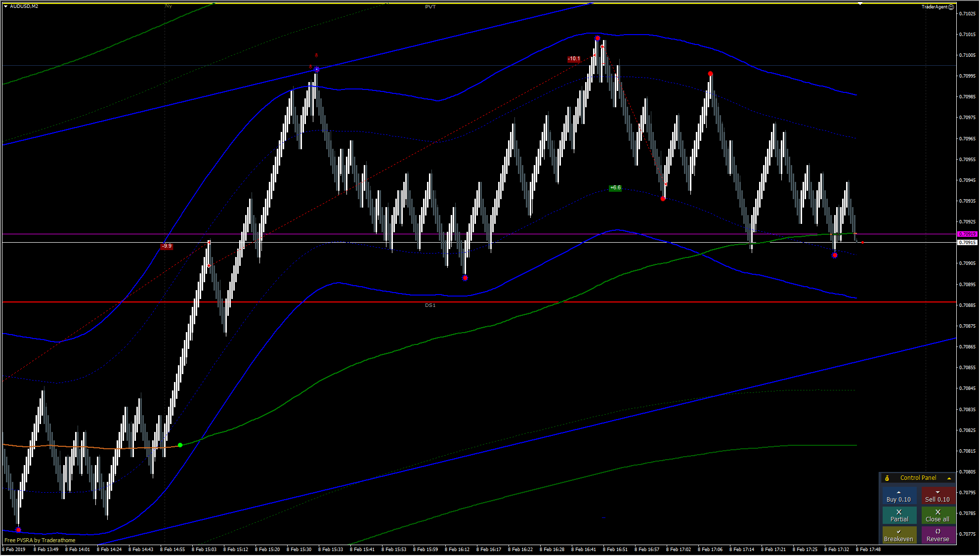This screenshot has width=980, height=556.
Task: Select the red dot at the 16:12 swing low
Action: pyautogui.click(x=465, y=278)
